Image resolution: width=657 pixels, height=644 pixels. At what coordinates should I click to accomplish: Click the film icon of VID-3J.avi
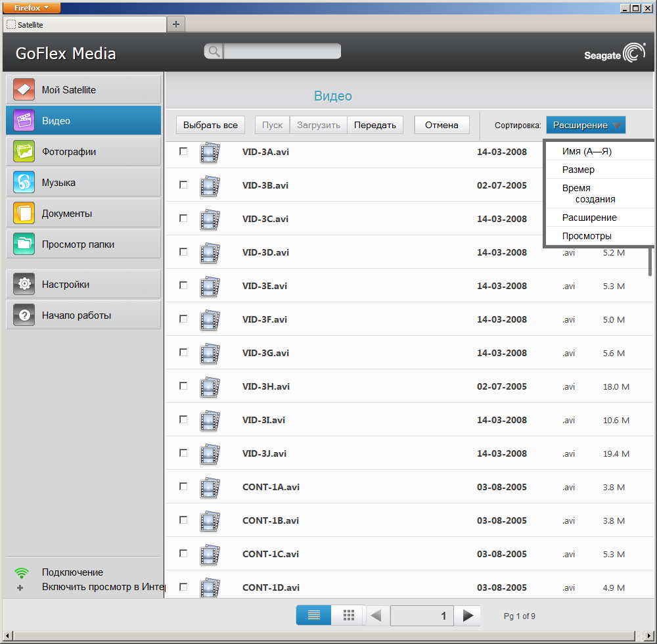pyautogui.click(x=210, y=454)
